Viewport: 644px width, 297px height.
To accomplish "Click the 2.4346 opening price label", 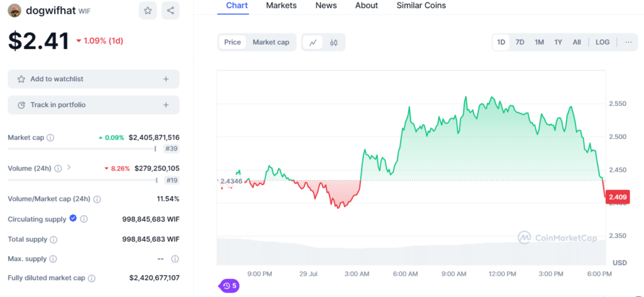I will point(230,181).
